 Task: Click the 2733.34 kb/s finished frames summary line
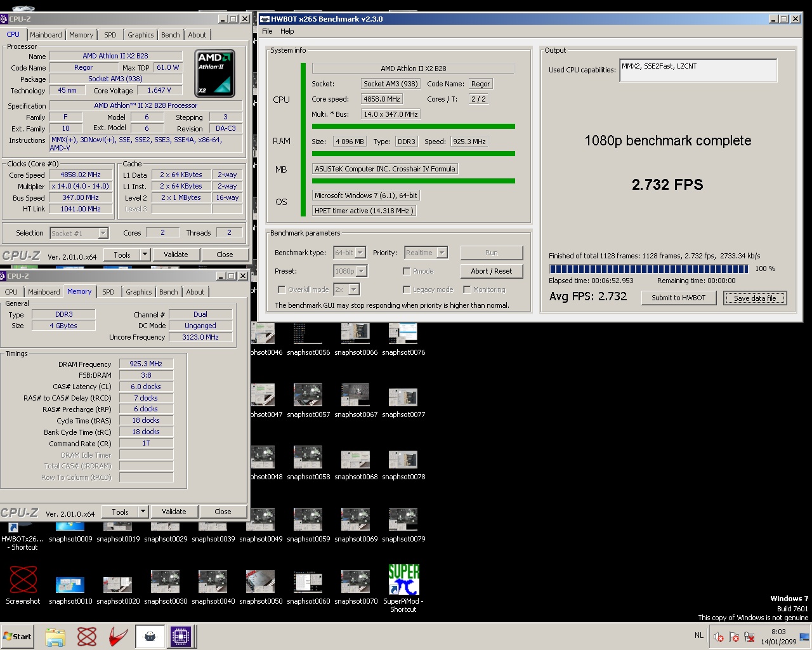point(655,256)
